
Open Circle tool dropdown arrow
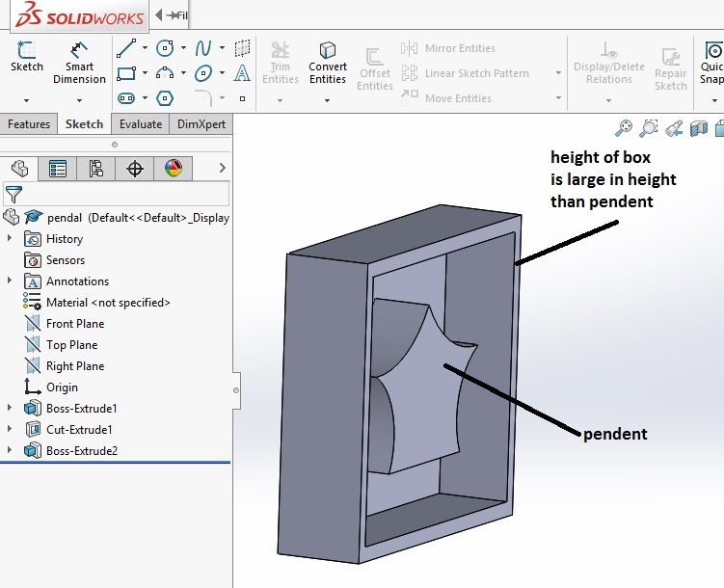[183, 47]
